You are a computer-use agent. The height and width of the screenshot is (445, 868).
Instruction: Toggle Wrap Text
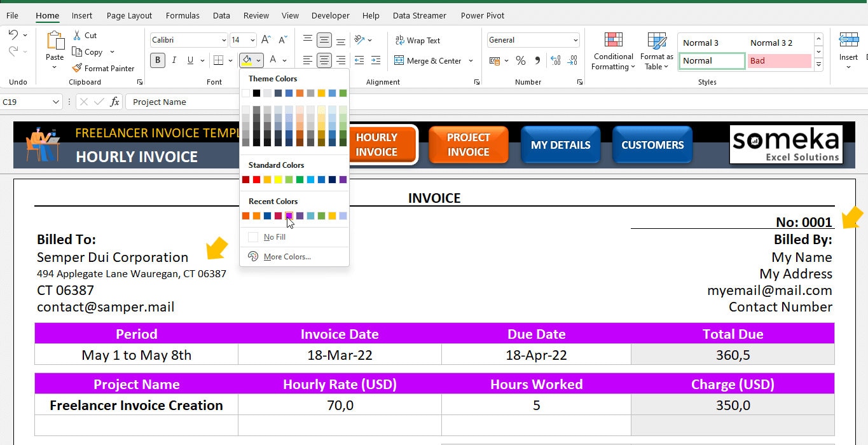pyautogui.click(x=418, y=40)
